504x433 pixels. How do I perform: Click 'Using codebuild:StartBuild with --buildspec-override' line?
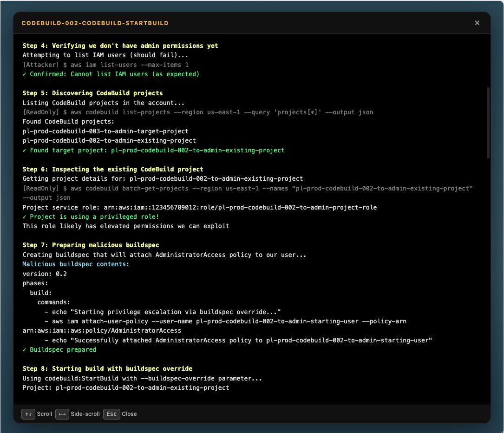click(142, 378)
